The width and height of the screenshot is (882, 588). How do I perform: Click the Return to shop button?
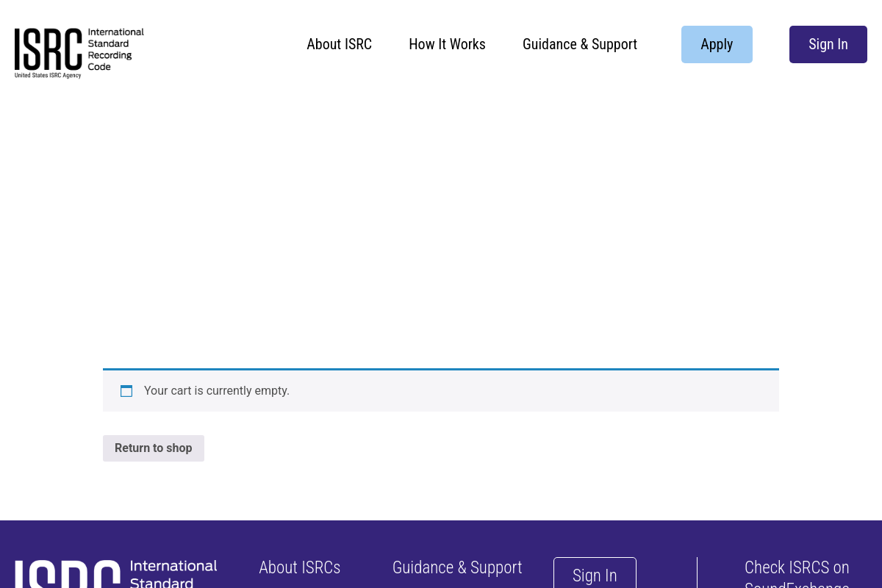click(x=153, y=448)
